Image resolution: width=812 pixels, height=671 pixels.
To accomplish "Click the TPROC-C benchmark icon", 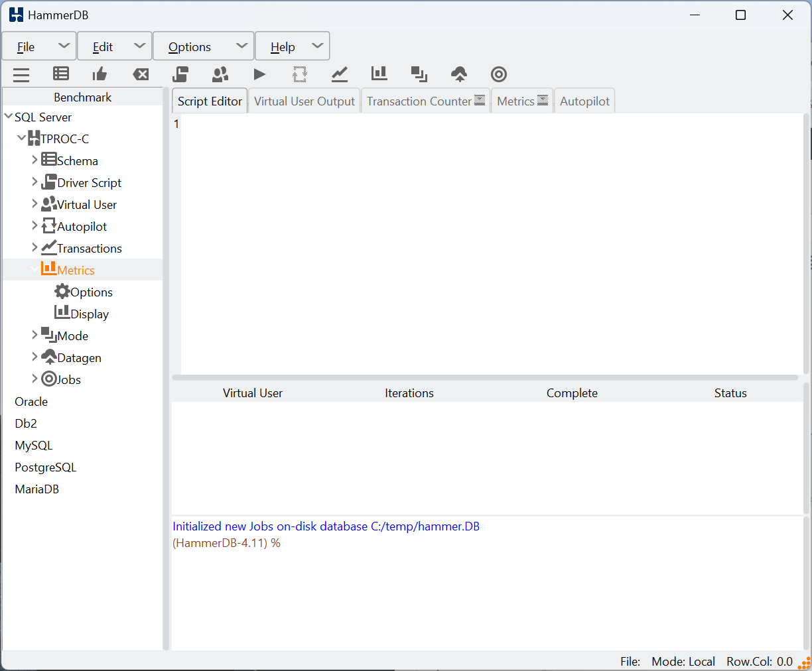I will tap(34, 138).
